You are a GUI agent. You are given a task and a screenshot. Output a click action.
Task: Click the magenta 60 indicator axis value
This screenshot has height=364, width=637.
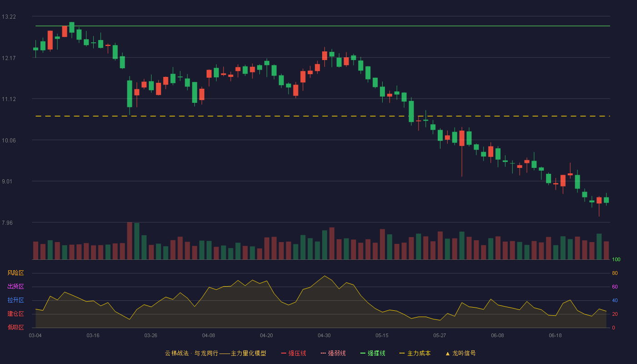(x=615, y=287)
